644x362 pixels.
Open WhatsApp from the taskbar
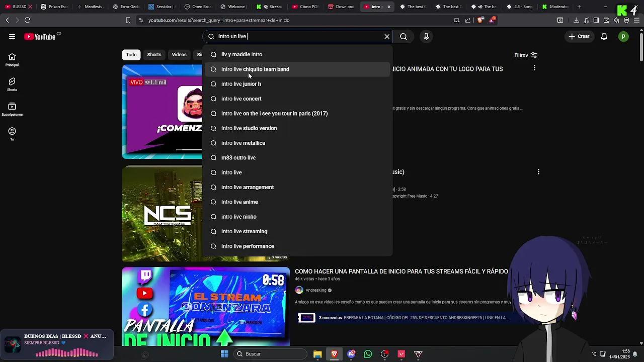point(368,353)
